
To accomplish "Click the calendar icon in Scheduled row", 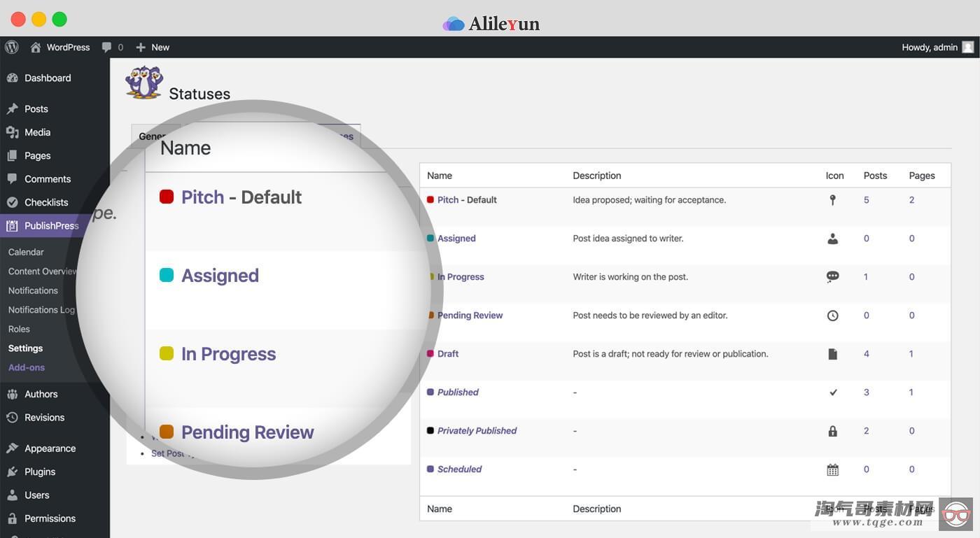I will click(x=832, y=469).
